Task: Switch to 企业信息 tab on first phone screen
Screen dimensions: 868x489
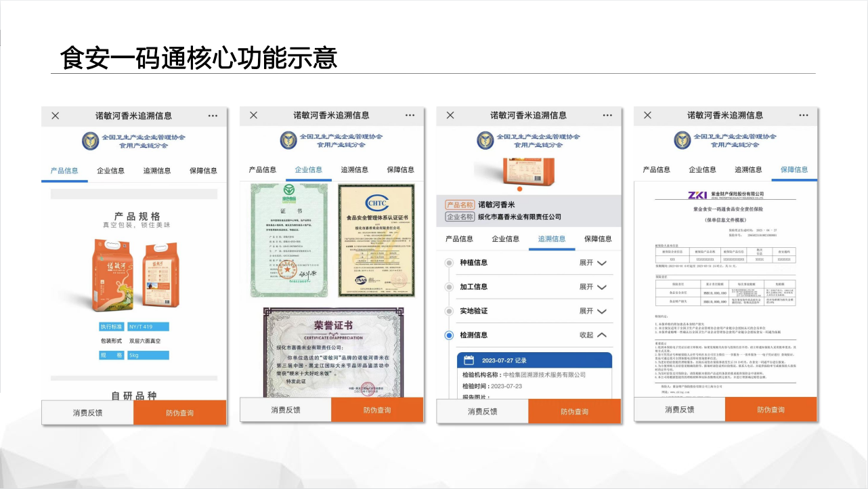Action: [x=110, y=171]
